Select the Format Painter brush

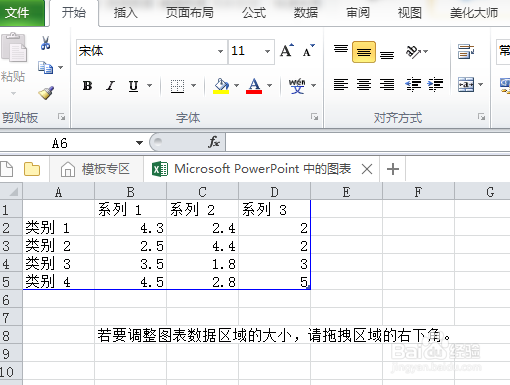[x=46, y=93]
